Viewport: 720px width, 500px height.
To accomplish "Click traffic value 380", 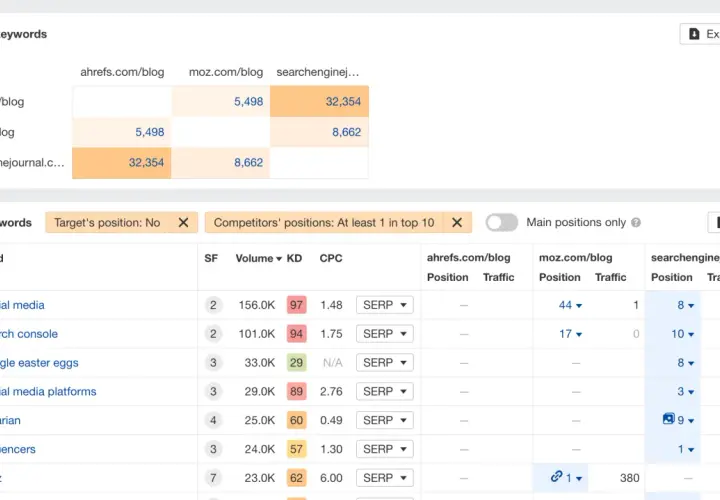I will point(630,478).
